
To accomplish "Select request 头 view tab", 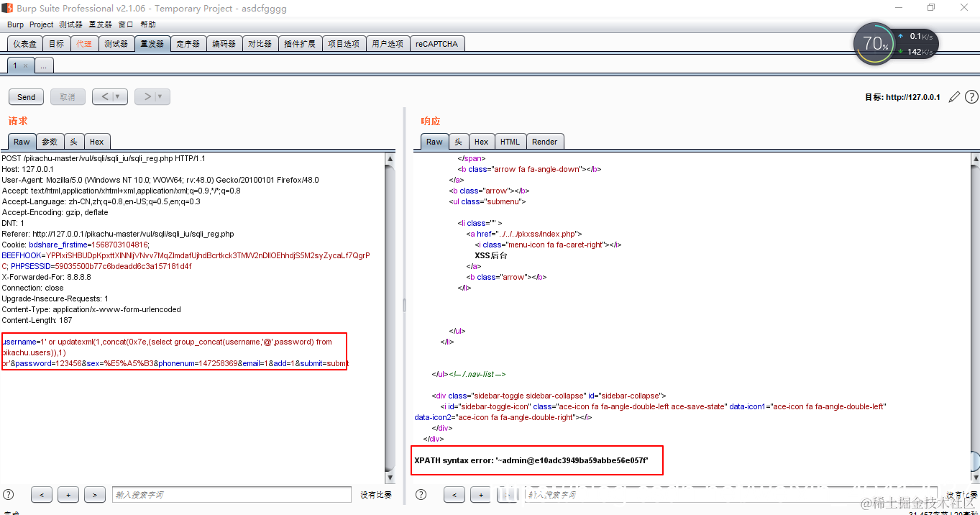I will [x=74, y=142].
